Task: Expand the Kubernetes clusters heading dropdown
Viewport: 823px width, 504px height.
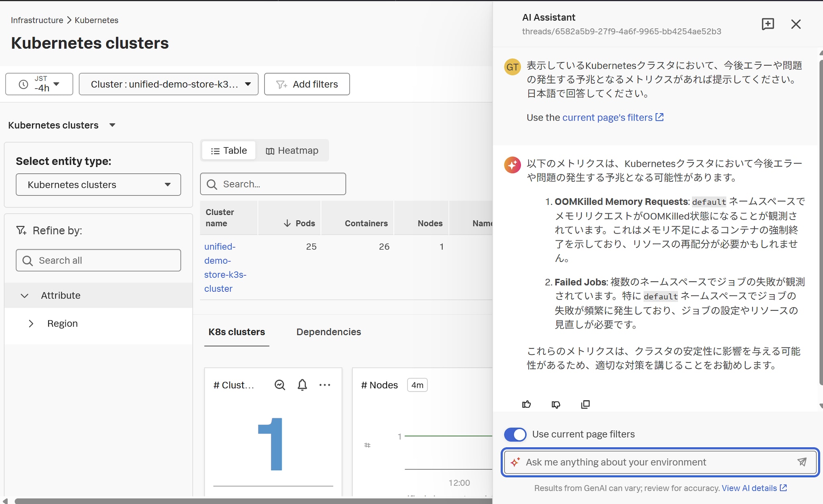Action: point(113,125)
